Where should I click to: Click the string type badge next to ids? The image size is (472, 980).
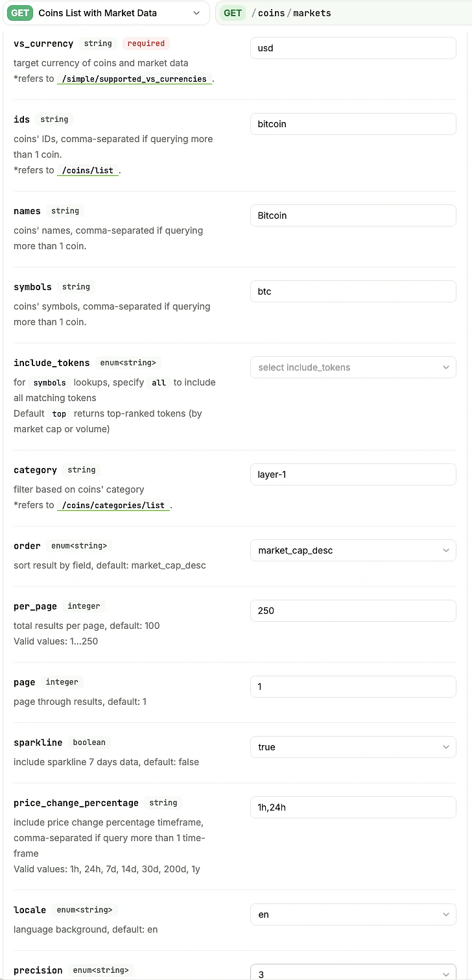(54, 119)
